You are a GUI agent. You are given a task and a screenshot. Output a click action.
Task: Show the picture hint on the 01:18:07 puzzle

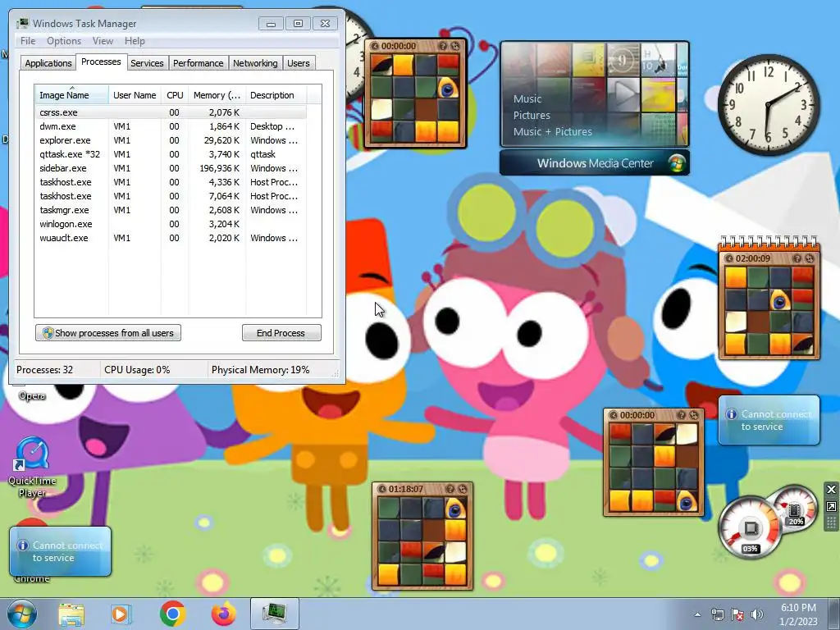[450, 489]
